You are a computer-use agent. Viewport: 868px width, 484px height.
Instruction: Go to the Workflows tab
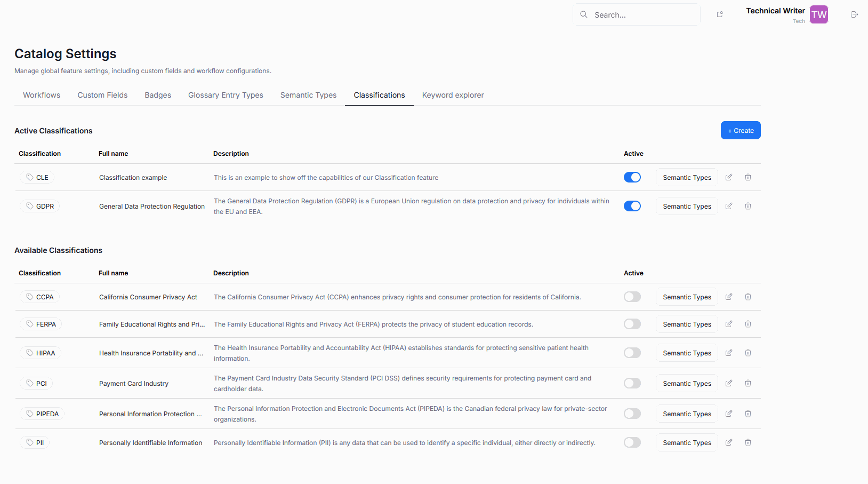tap(42, 95)
